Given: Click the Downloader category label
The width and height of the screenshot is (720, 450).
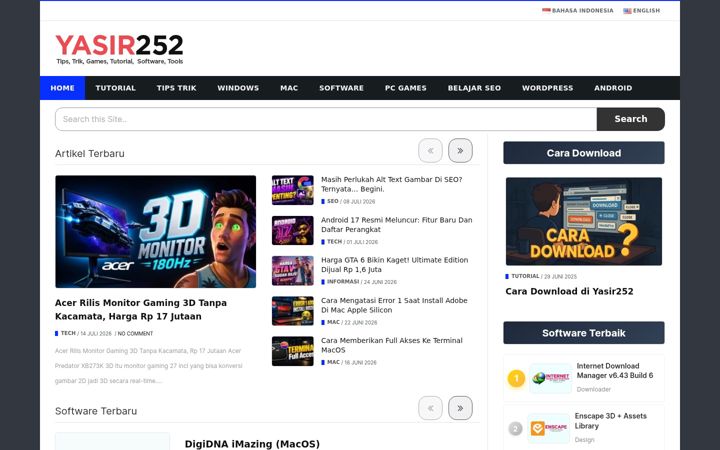Looking at the screenshot, I should click(x=593, y=389).
